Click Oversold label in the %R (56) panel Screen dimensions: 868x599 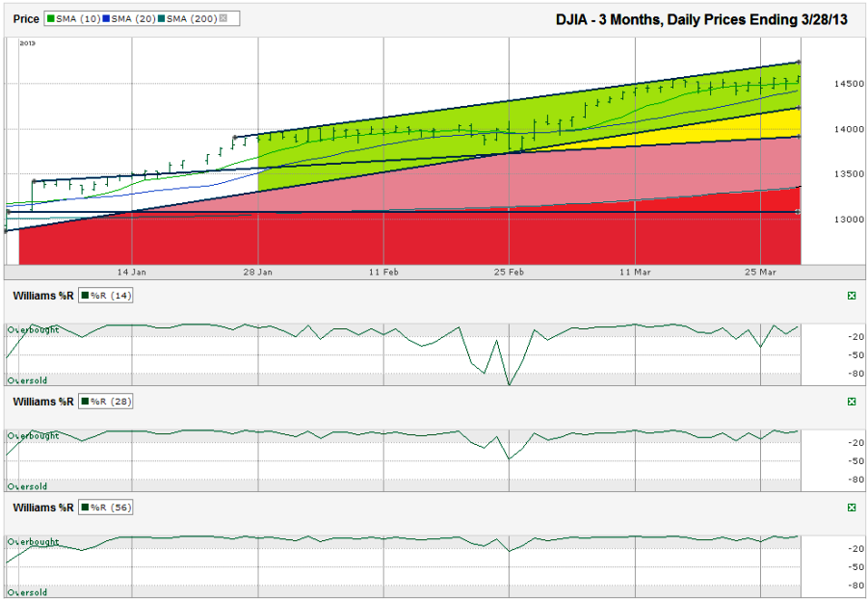click(x=27, y=592)
